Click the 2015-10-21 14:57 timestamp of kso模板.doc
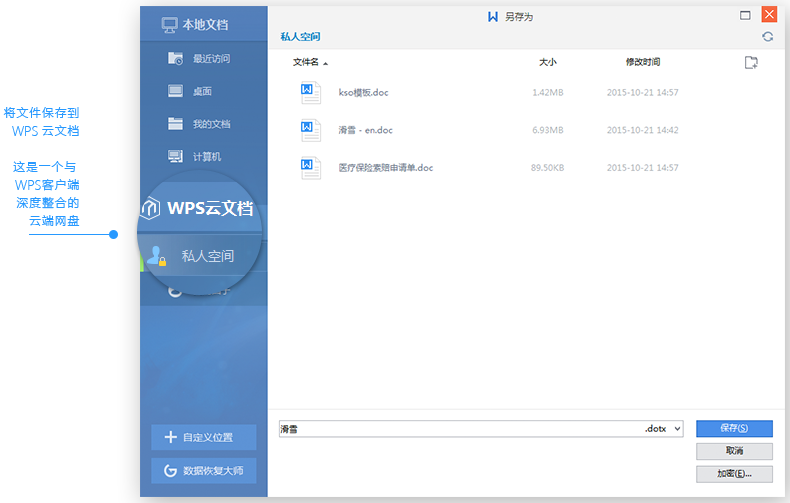 coord(642,93)
